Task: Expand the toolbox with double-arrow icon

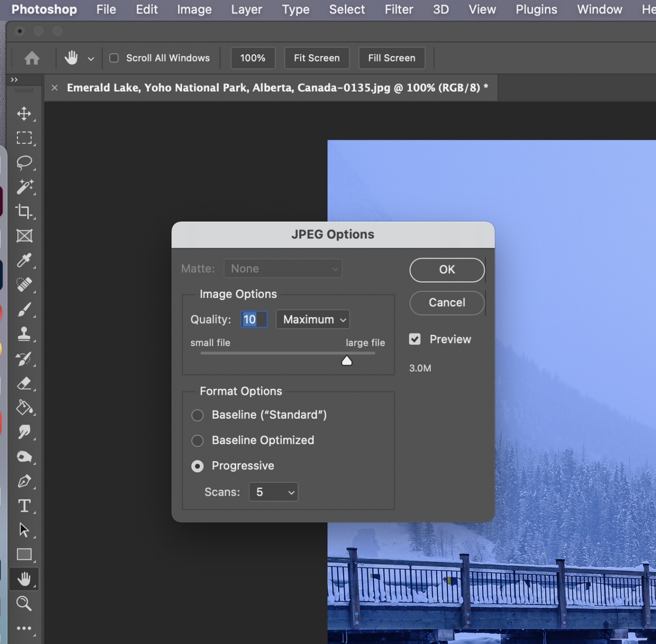Action: click(14, 80)
